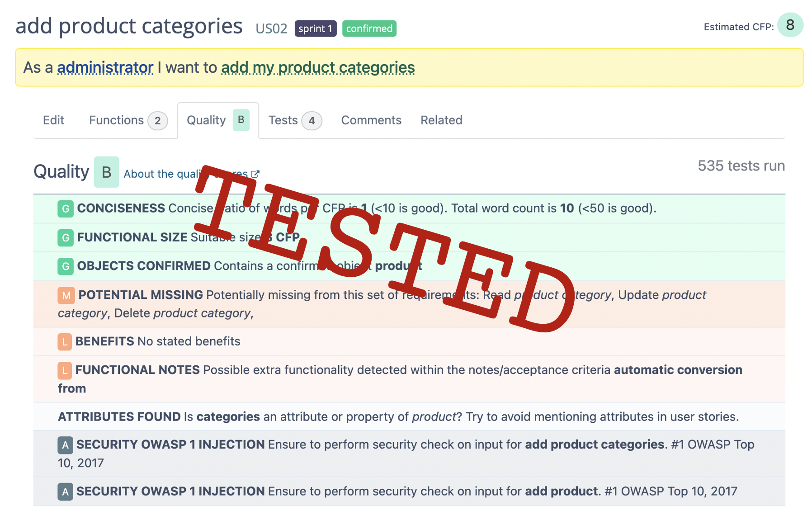Click the L icon beside BENEFITS
This screenshot has height=511, width=812.
coord(65,341)
